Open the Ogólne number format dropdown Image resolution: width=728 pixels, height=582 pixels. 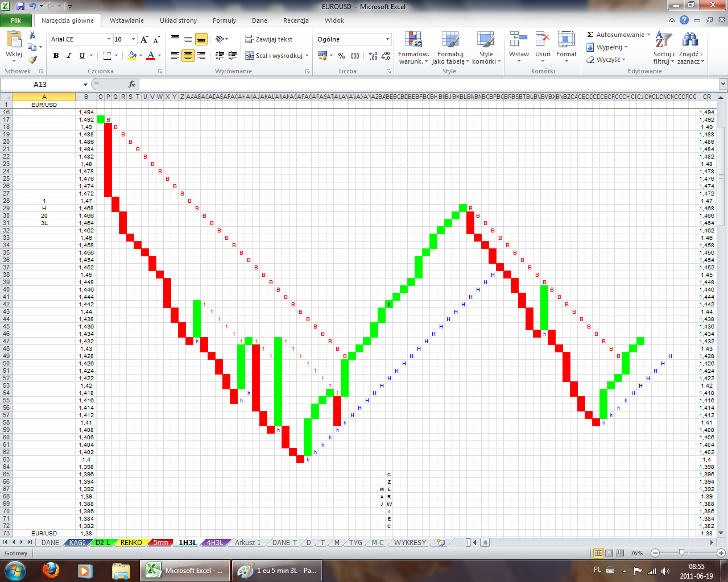point(388,39)
